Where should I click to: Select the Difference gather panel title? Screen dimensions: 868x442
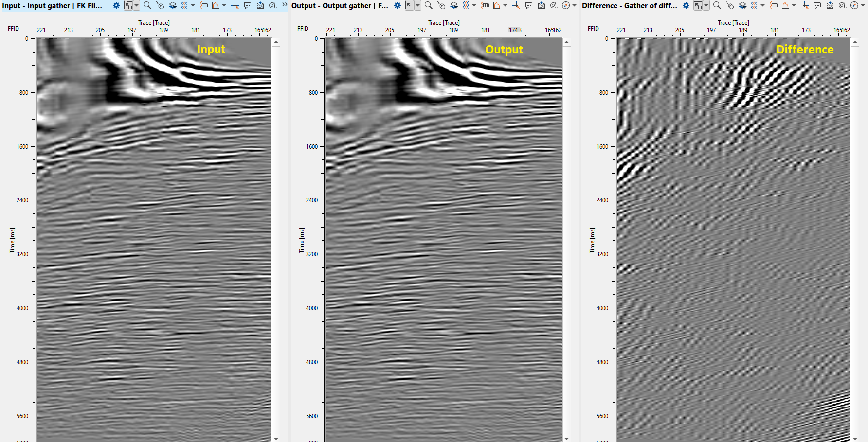pos(629,6)
